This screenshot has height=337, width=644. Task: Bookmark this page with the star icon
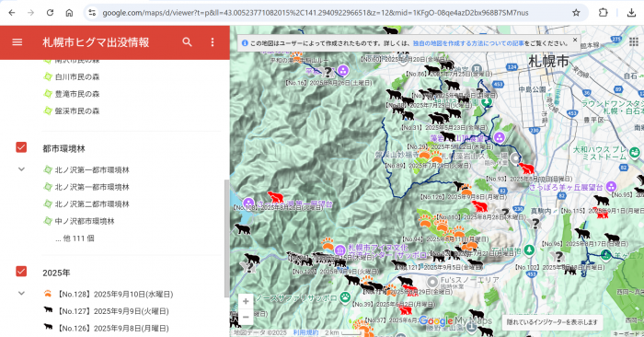point(576,13)
